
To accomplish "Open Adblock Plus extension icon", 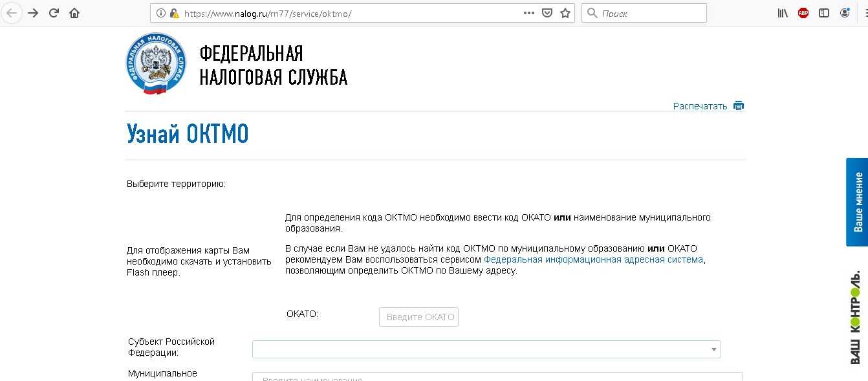I will (803, 13).
